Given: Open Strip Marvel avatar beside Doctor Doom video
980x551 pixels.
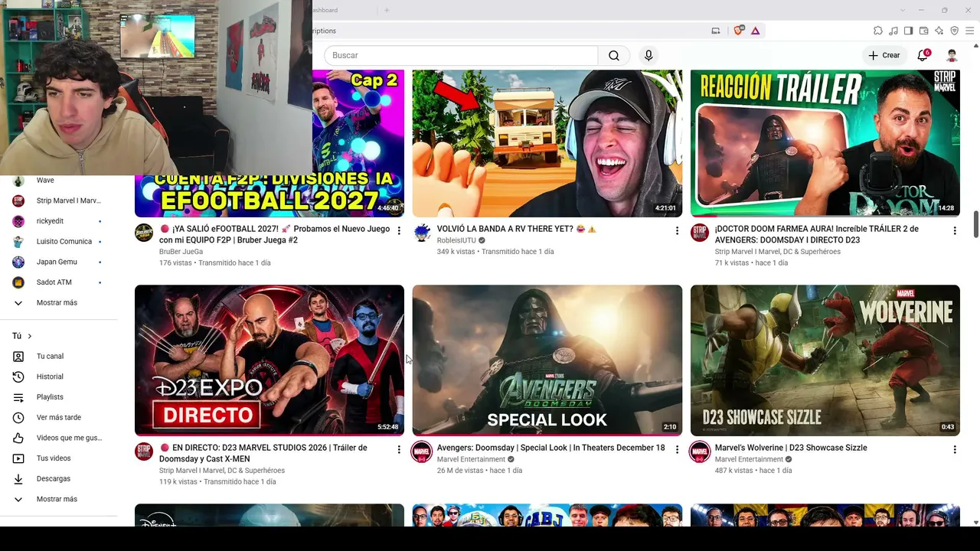Looking at the screenshot, I should [700, 233].
